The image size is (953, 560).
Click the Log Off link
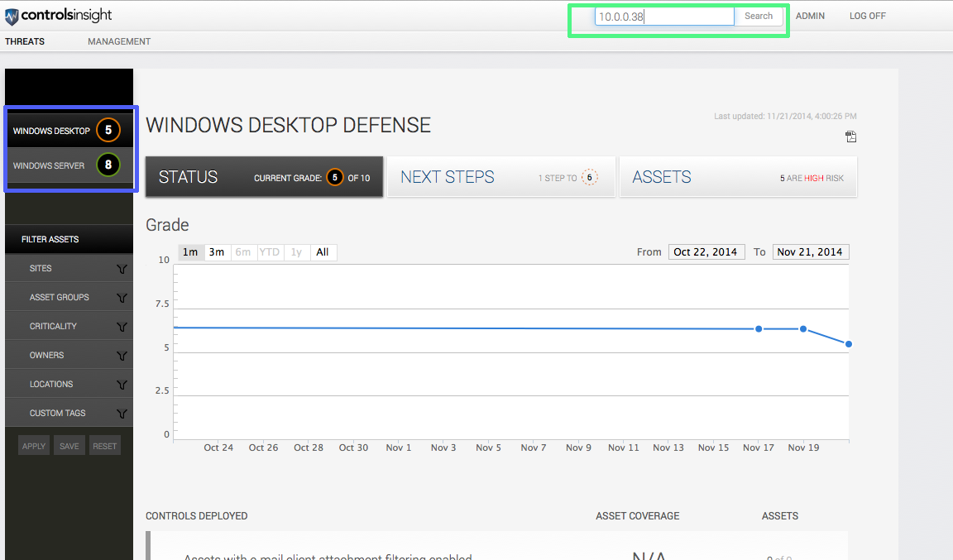pos(867,16)
